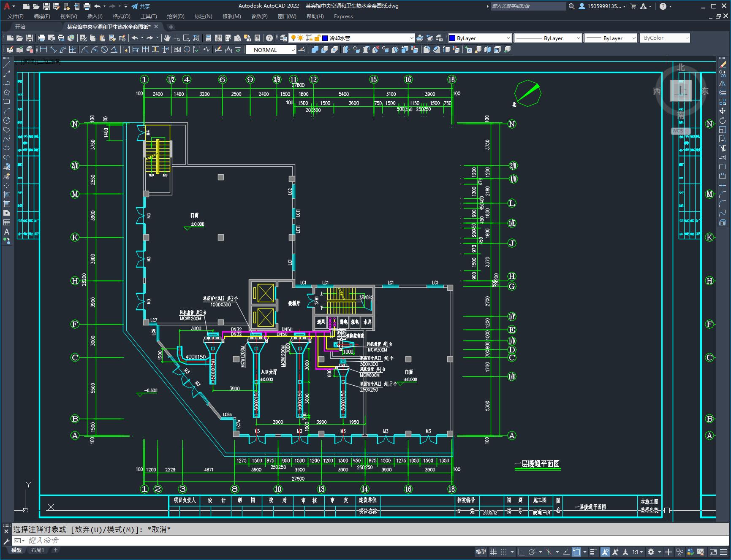Open the NORMAL dimension style dropdown
Viewport: 731px width, 560px height.
pos(293,50)
